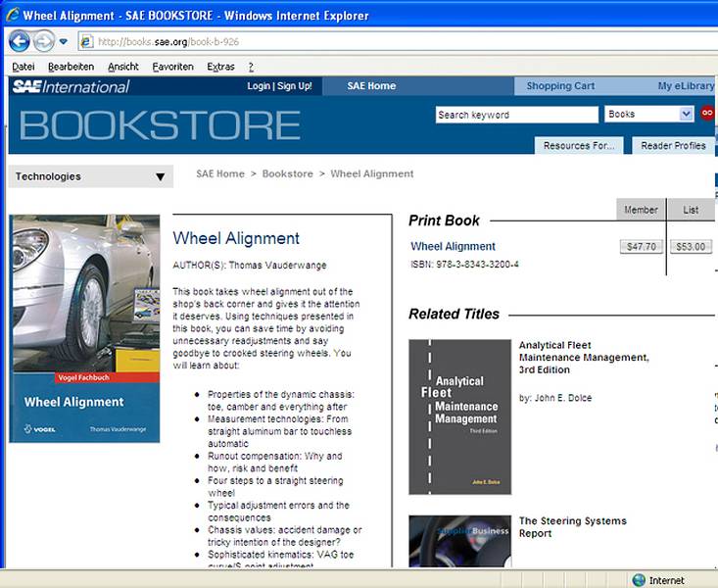Expand the Technologies dropdown
The image size is (718, 588).
91,176
